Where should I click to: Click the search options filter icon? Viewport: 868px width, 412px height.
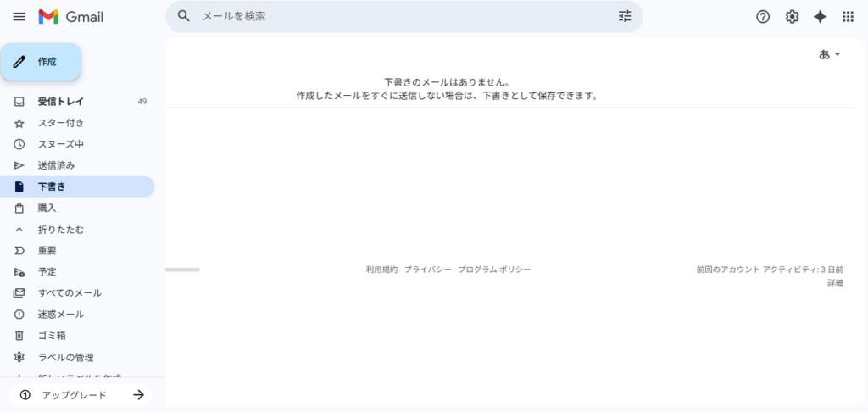pos(625,16)
